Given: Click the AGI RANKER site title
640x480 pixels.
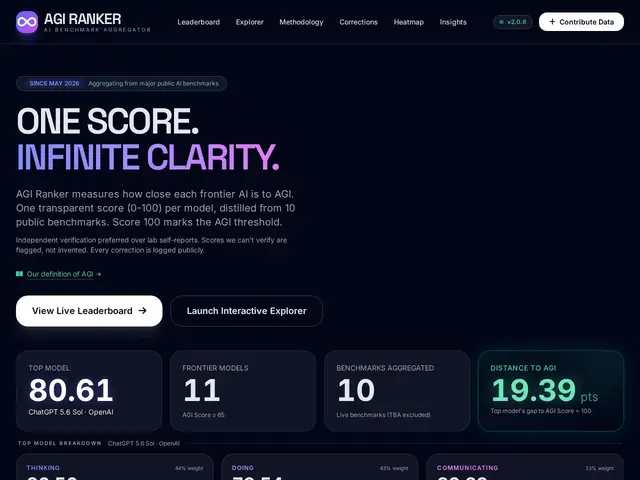Looking at the screenshot, I should pyautogui.click(x=82, y=19).
